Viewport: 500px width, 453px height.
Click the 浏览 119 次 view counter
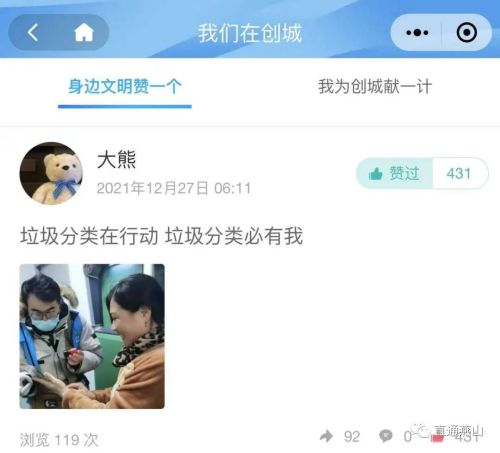click(59, 440)
